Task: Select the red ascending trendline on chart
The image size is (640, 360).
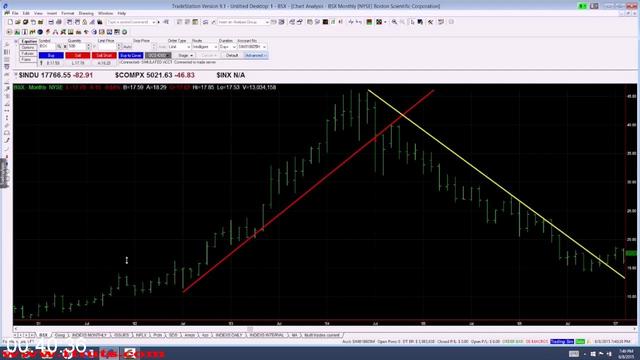Action: (x=308, y=191)
